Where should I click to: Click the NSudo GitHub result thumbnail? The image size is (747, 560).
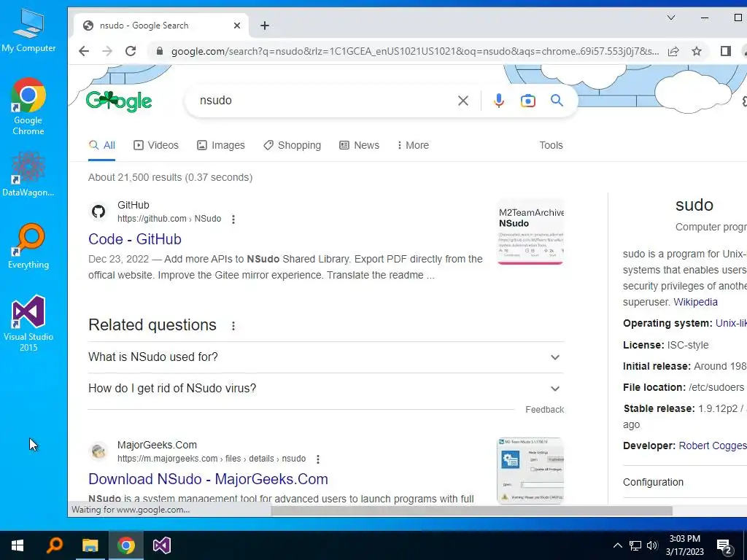click(x=531, y=232)
